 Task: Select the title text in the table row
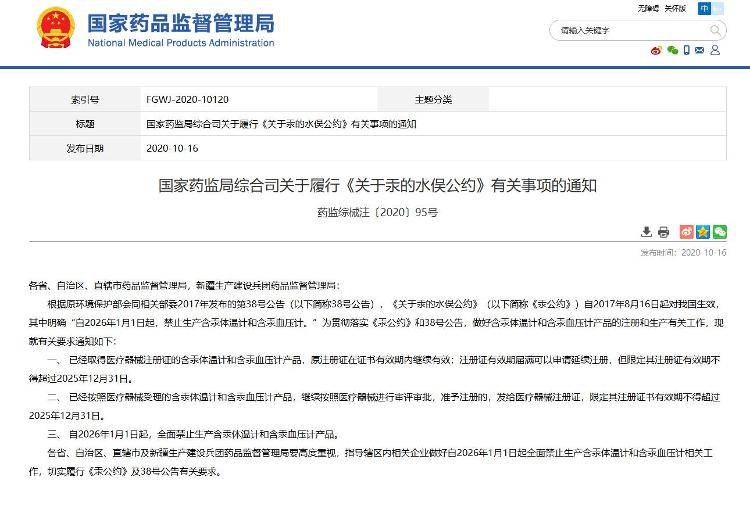click(x=281, y=124)
